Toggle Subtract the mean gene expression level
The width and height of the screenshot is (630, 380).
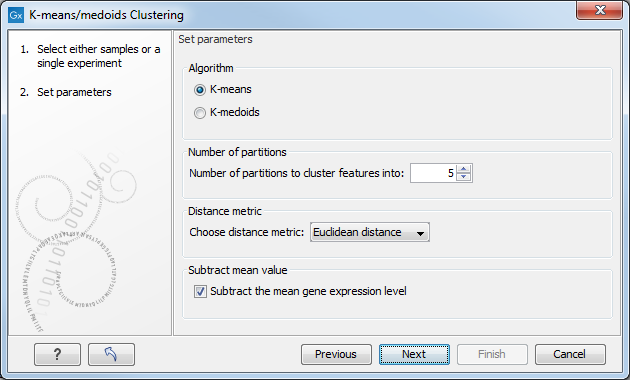tap(200, 291)
